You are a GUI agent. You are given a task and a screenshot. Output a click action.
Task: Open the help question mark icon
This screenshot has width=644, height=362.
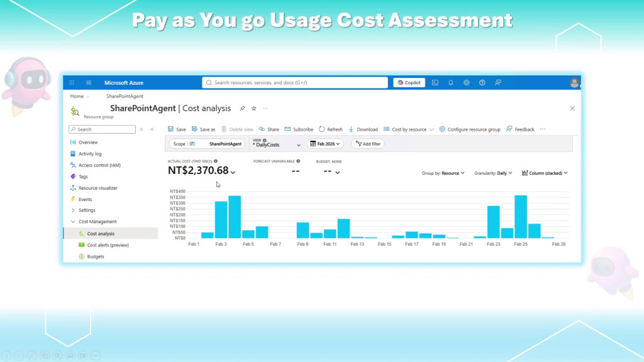click(482, 82)
